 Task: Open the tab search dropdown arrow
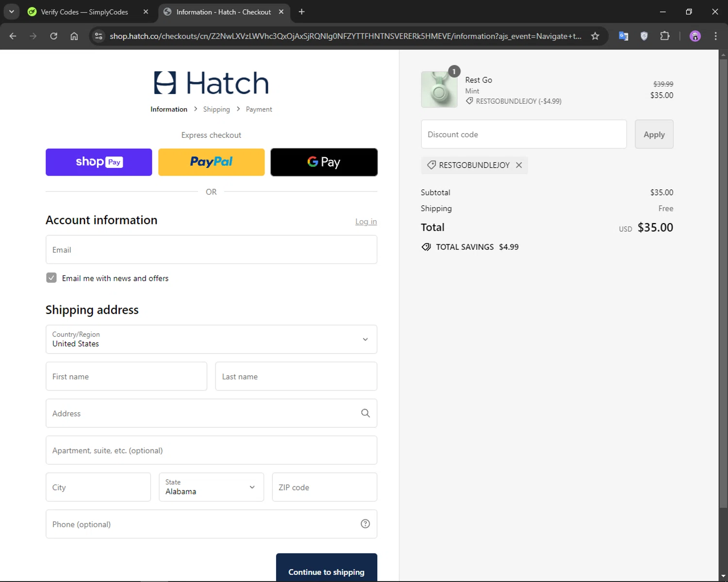pyautogui.click(x=11, y=12)
